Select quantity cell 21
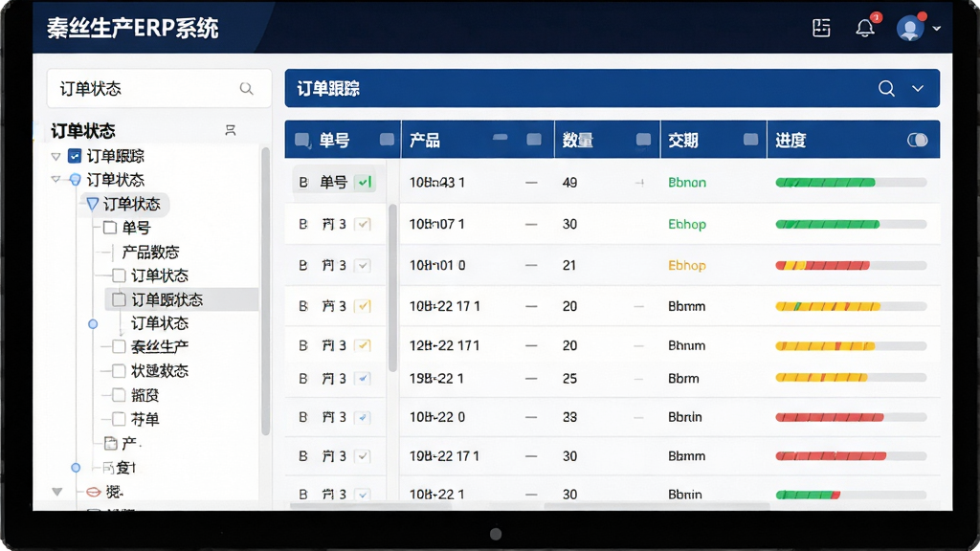This screenshot has width=980, height=551. 568,266
